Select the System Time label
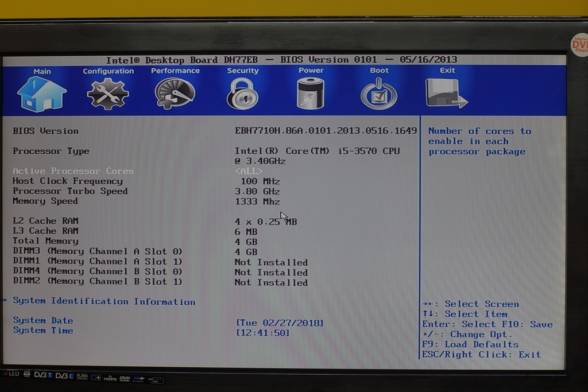The image size is (588, 392). [x=42, y=331]
